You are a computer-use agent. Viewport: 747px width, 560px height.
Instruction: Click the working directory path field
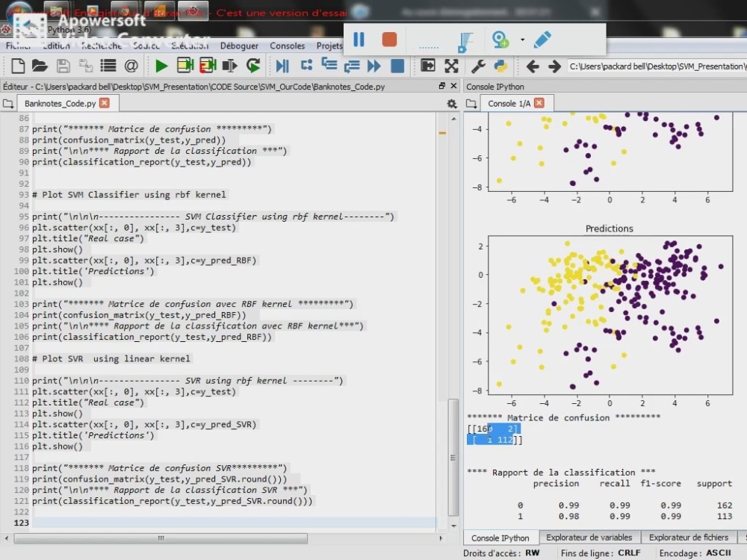(x=657, y=66)
